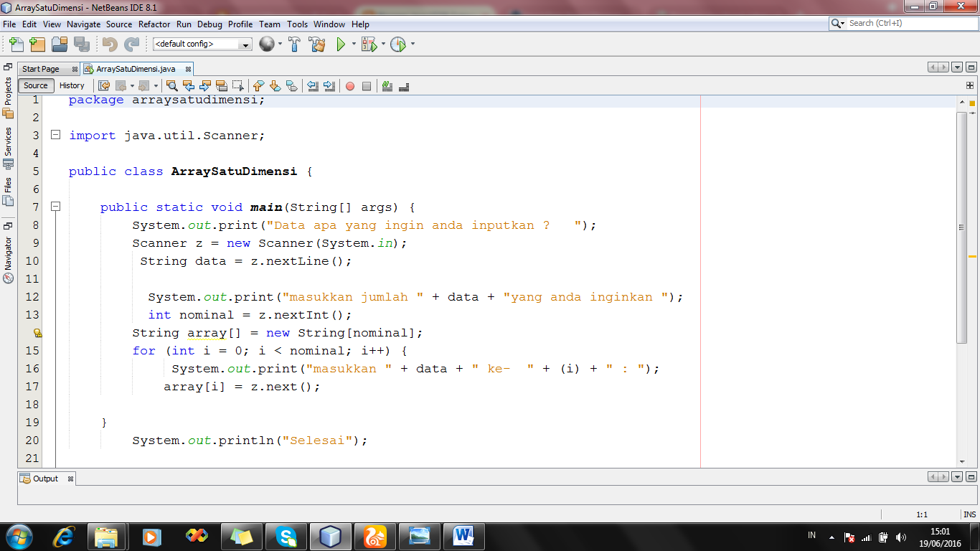Close the Output panel tab
Viewport: 980px width, 551px height.
[71, 479]
